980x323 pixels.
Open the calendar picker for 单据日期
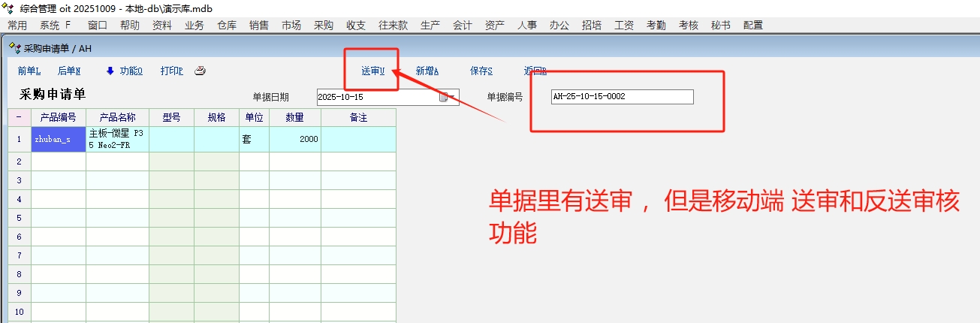tap(444, 97)
